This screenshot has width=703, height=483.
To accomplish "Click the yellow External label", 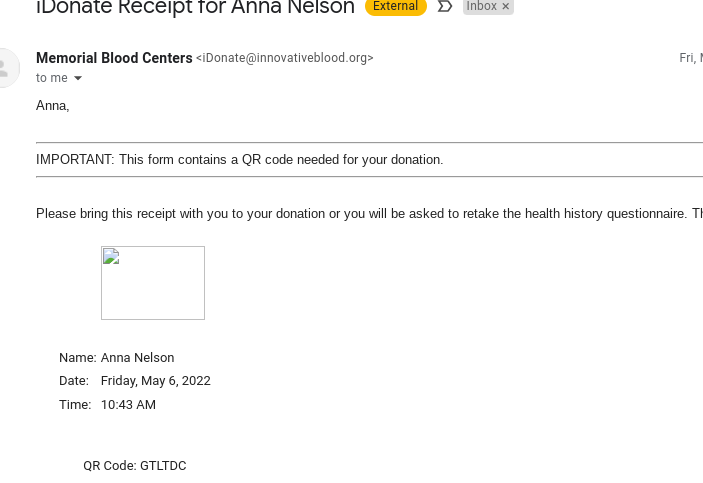I will point(395,7).
